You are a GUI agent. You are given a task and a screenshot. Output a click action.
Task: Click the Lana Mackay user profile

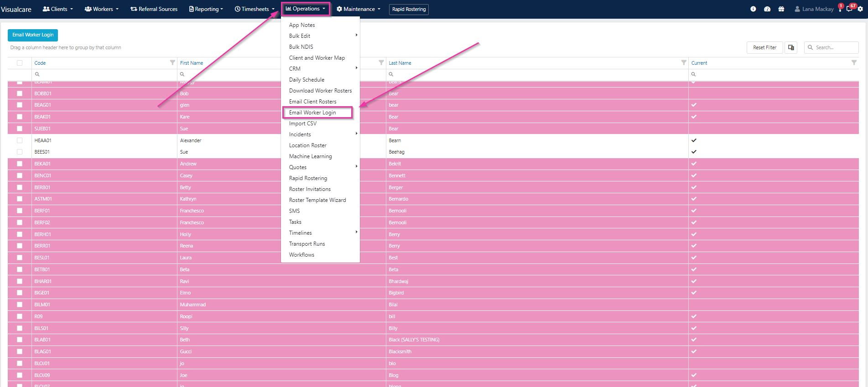(814, 9)
